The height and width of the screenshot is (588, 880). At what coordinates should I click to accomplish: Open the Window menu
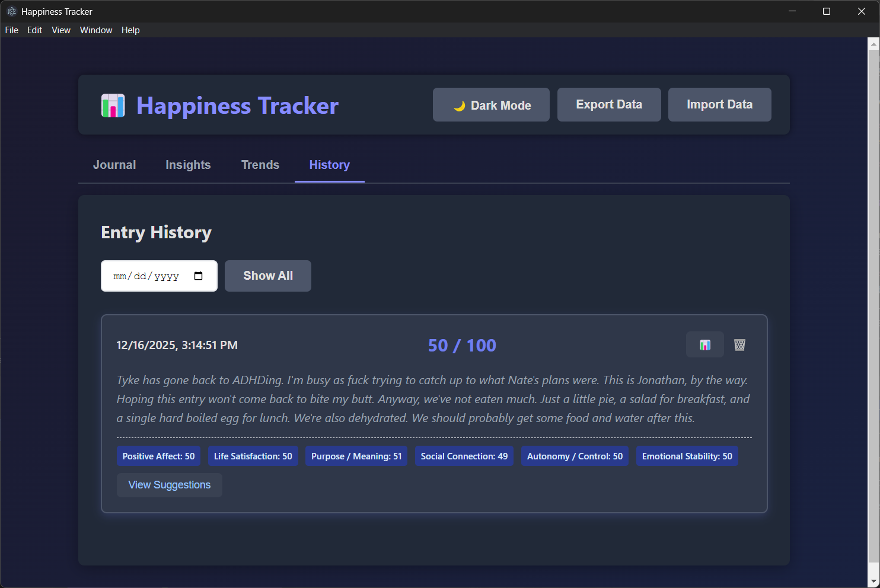pos(96,30)
